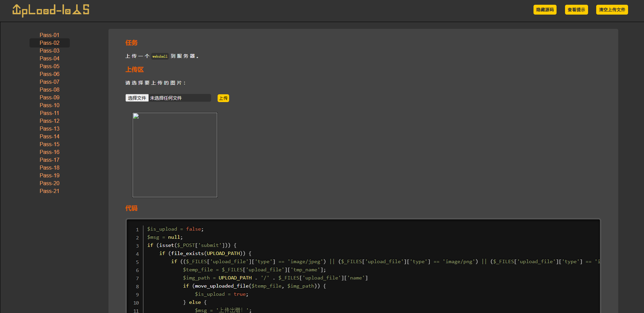Select the Pass-12 link
The image size is (644, 313).
49,121
